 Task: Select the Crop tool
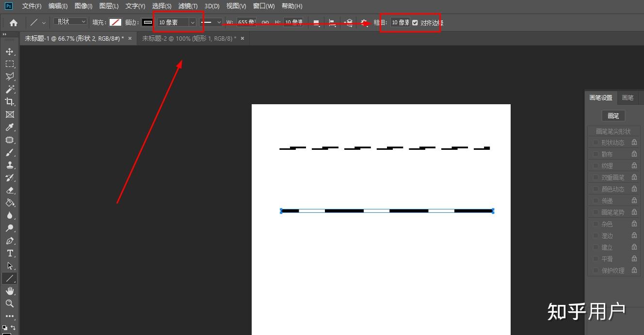coord(9,102)
